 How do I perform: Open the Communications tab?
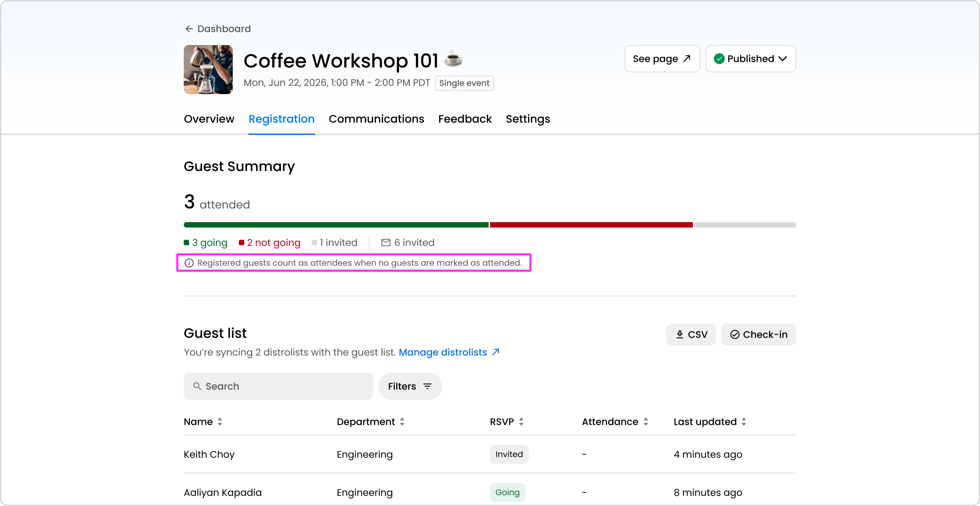[376, 119]
